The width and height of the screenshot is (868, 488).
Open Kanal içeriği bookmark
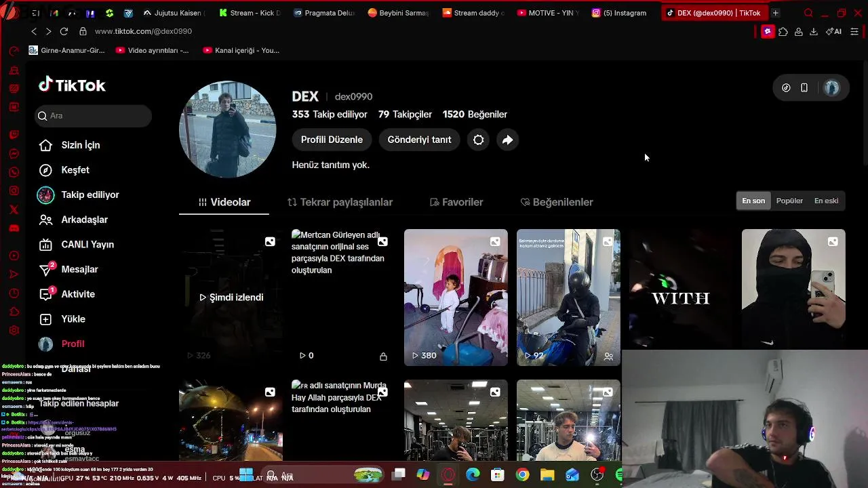click(241, 50)
